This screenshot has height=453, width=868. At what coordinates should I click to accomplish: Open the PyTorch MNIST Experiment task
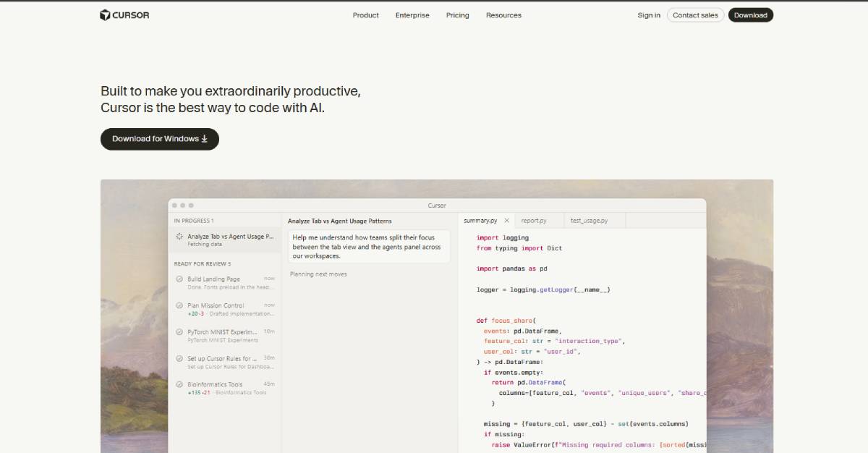225,336
